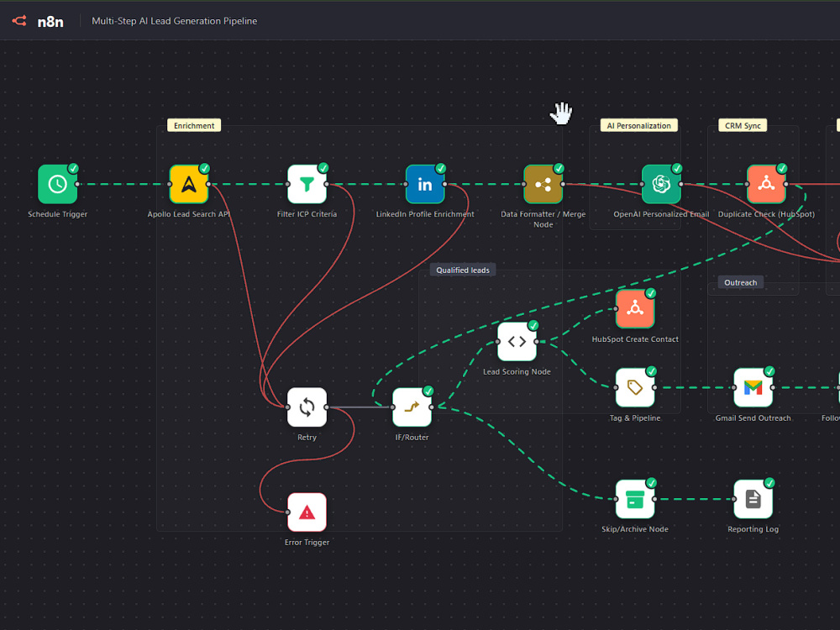Open the HubSpot Create Contact node

pyautogui.click(x=635, y=308)
